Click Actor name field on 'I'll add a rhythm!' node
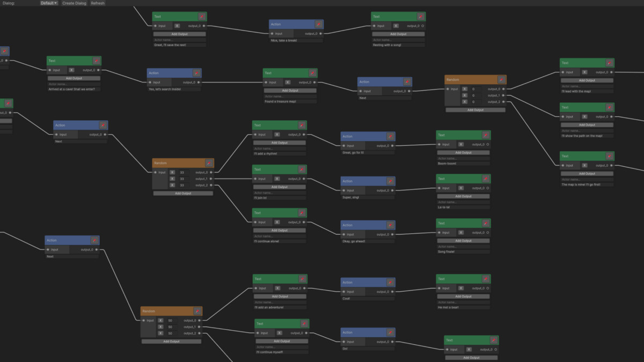This screenshot has width=644, height=362. (x=280, y=148)
